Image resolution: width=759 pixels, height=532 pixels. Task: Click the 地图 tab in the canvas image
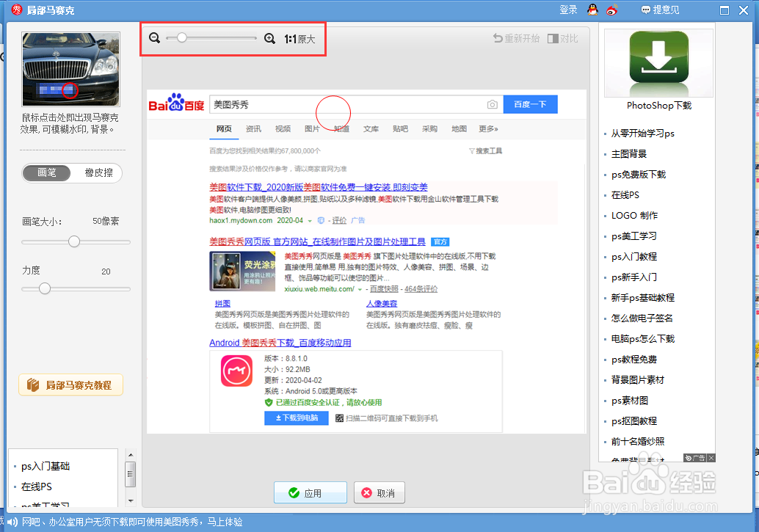tap(459, 128)
